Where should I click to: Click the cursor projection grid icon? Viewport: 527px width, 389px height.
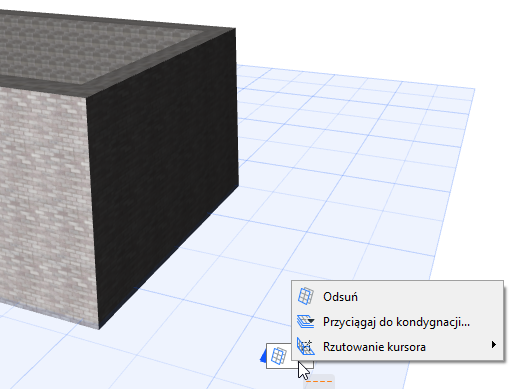pyautogui.click(x=306, y=346)
